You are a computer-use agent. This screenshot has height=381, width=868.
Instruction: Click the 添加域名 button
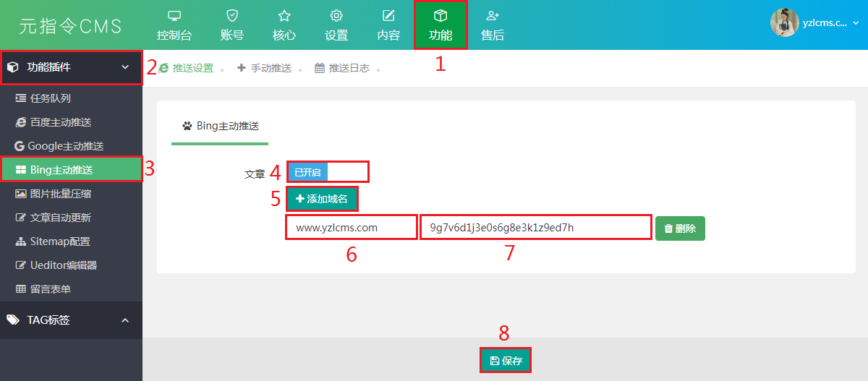[x=322, y=198]
